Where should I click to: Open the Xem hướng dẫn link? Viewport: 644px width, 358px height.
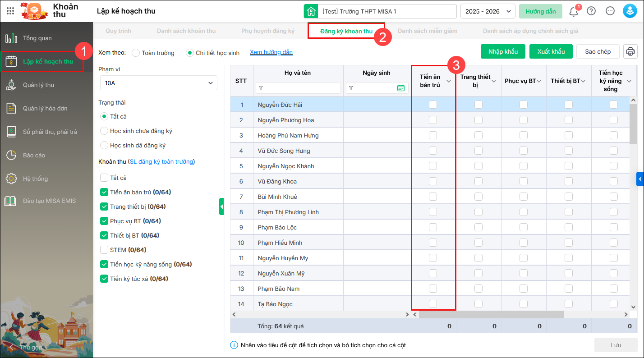point(271,52)
